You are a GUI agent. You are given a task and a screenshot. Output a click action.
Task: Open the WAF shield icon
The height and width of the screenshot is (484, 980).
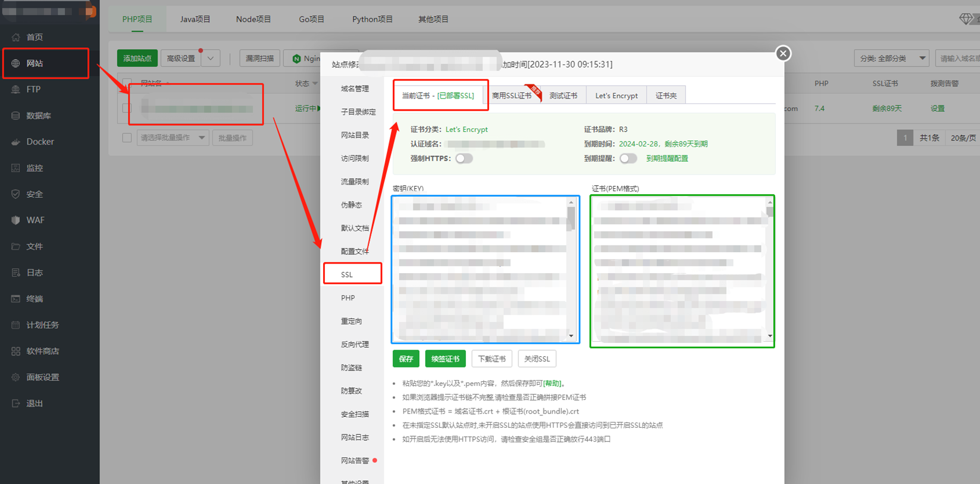tap(16, 220)
